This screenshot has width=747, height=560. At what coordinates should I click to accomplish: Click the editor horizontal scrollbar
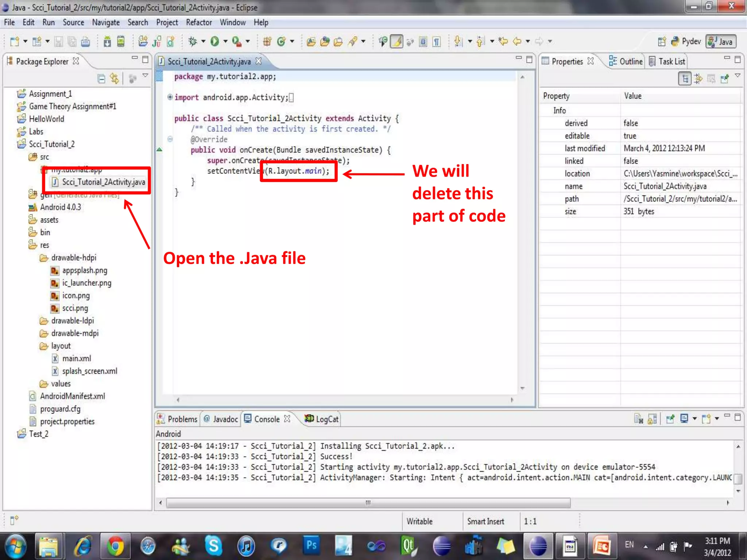click(x=345, y=400)
